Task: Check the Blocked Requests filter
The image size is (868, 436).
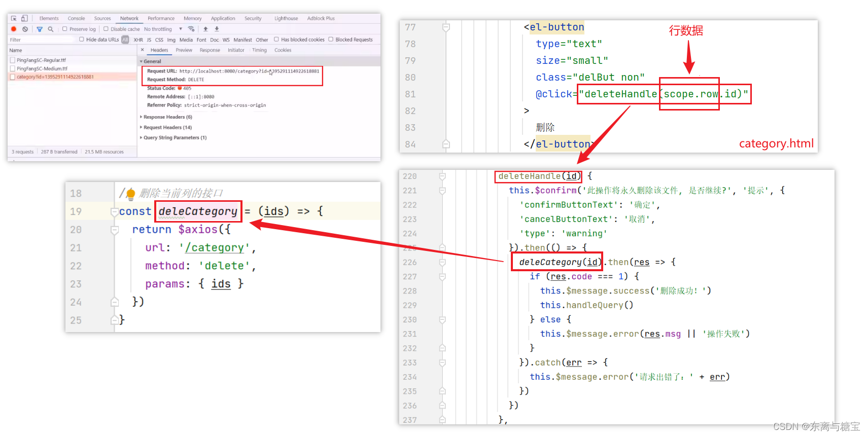Action: (x=331, y=39)
